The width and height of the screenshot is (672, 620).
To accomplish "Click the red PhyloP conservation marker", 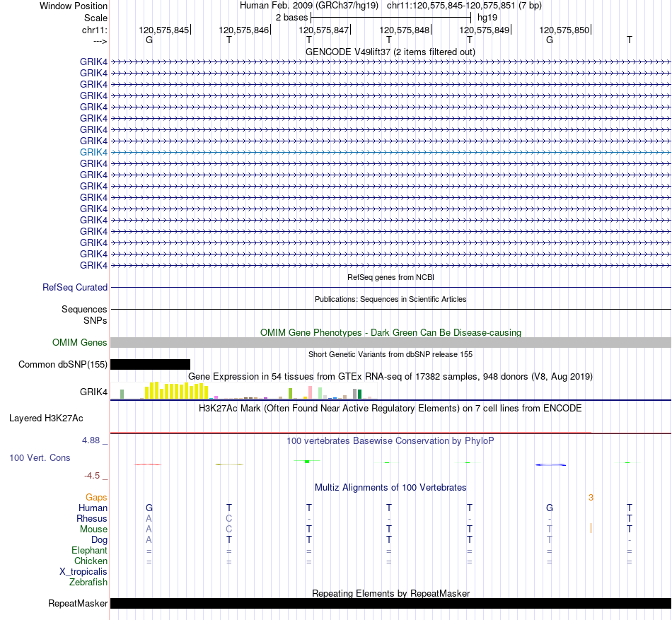I will pos(148,464).
